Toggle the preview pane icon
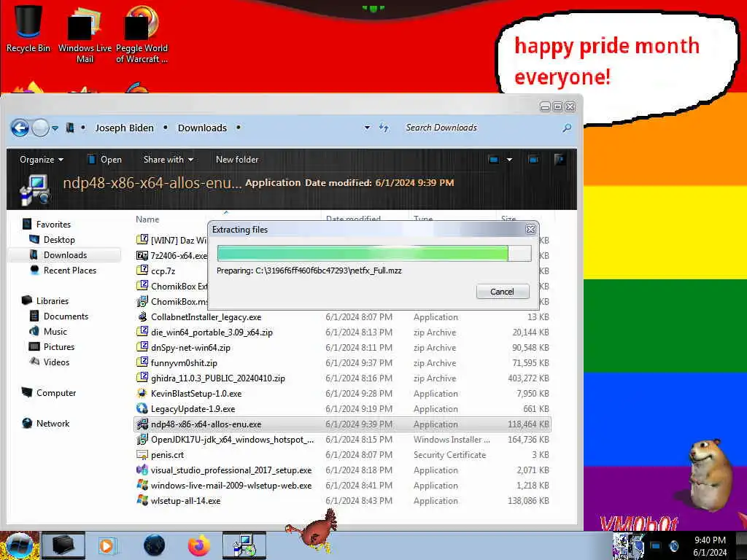Screen dimensions: 747x560 [x=533, y=160]
